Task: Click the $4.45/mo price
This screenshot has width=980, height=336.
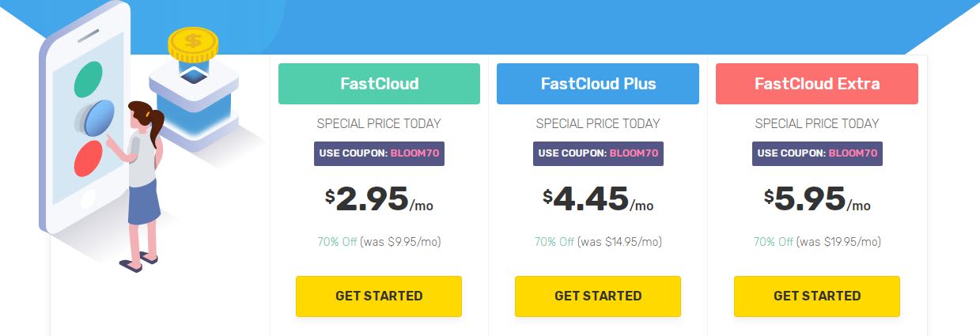Action: tap(598, 199)
